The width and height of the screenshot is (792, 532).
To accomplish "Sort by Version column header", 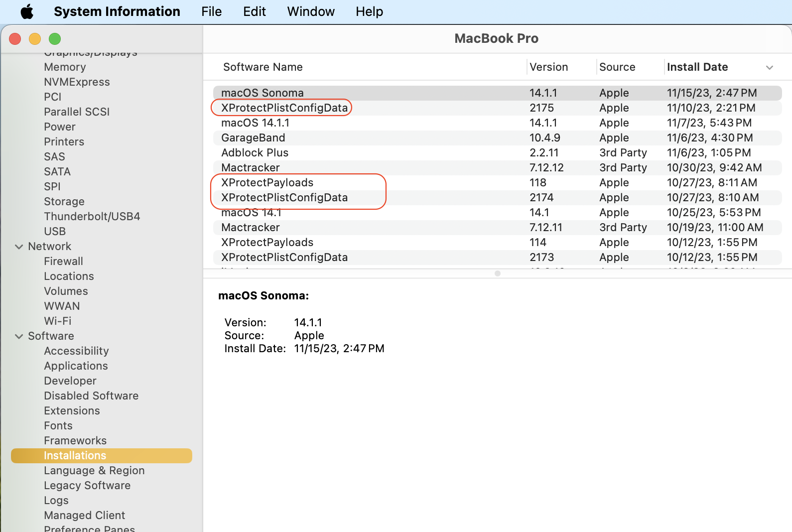I will click(x=548, y=67).
